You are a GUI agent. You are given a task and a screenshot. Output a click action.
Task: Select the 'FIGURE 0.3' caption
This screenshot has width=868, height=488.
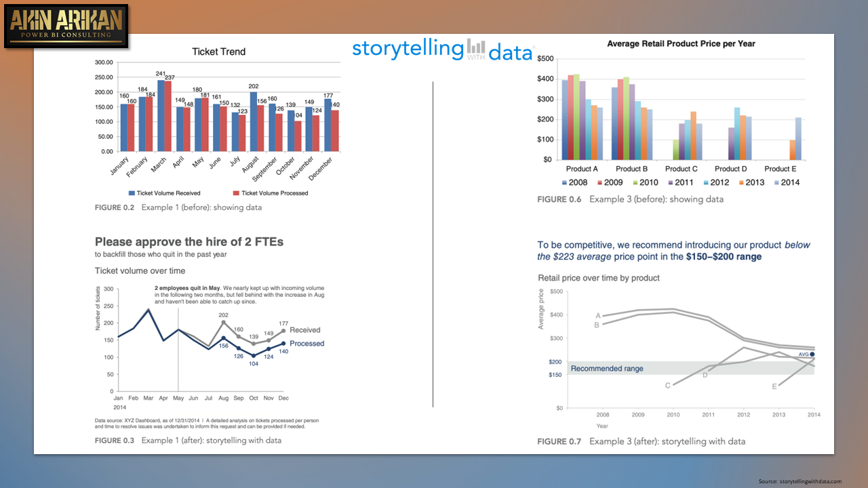click(x=189, y=441)
